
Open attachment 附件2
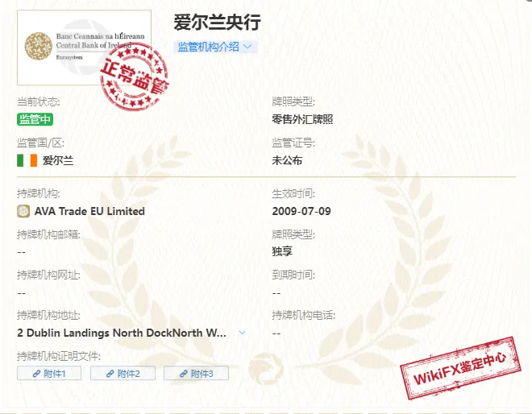123,373
